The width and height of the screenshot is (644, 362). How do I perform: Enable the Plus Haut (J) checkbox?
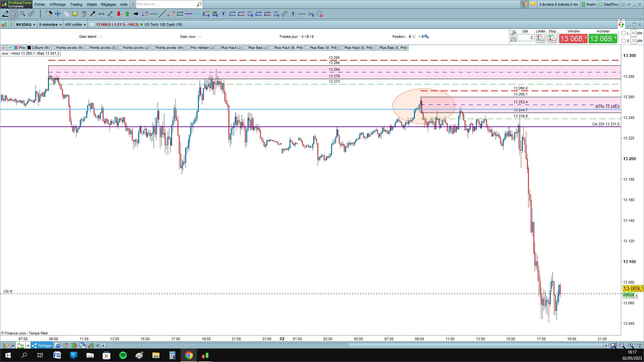click(x=219, y=48)
